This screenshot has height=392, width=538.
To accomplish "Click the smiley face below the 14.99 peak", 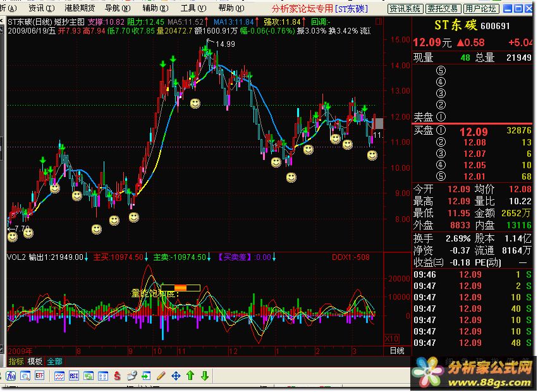I will click(x=195, y=103).
